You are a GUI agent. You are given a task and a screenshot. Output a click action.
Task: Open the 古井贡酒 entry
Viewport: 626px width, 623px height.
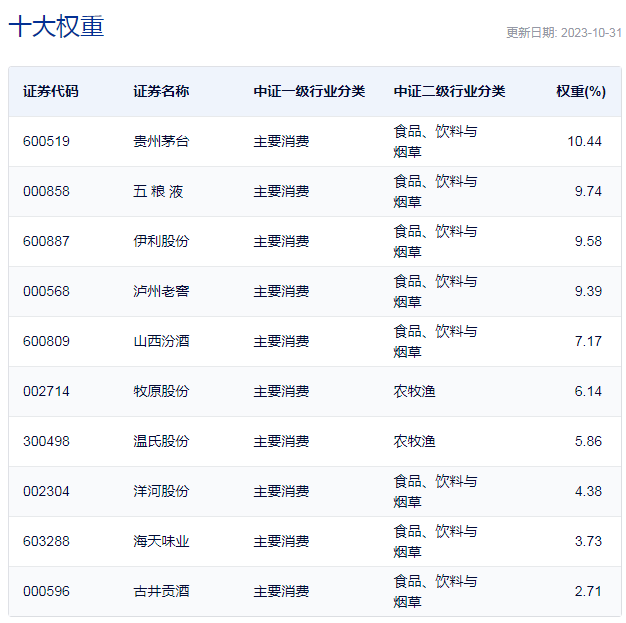161,591
